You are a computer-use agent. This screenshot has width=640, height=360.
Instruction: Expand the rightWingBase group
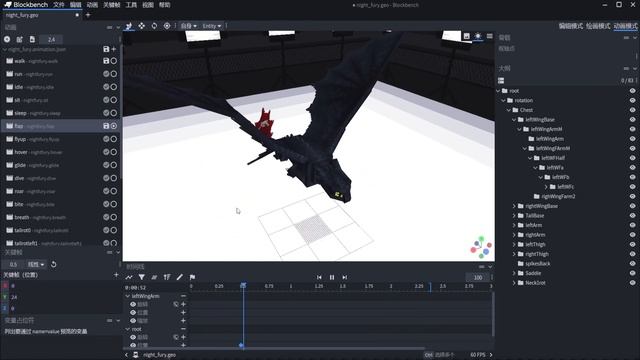514,206
